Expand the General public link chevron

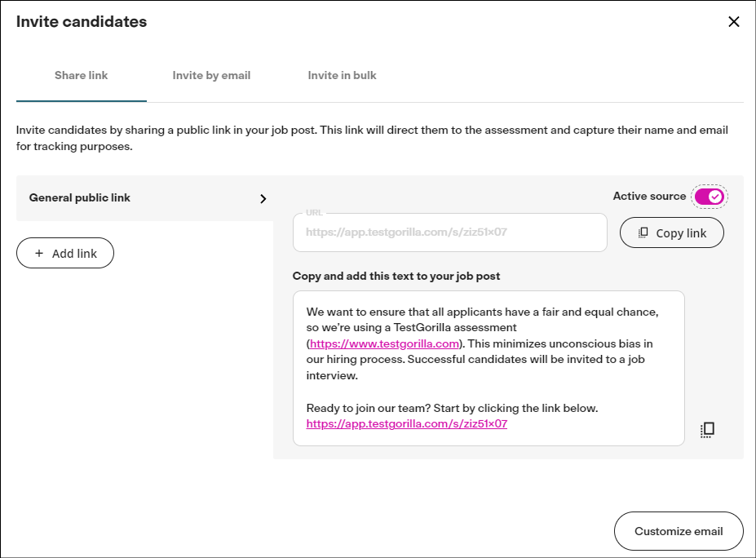(263, 199)
